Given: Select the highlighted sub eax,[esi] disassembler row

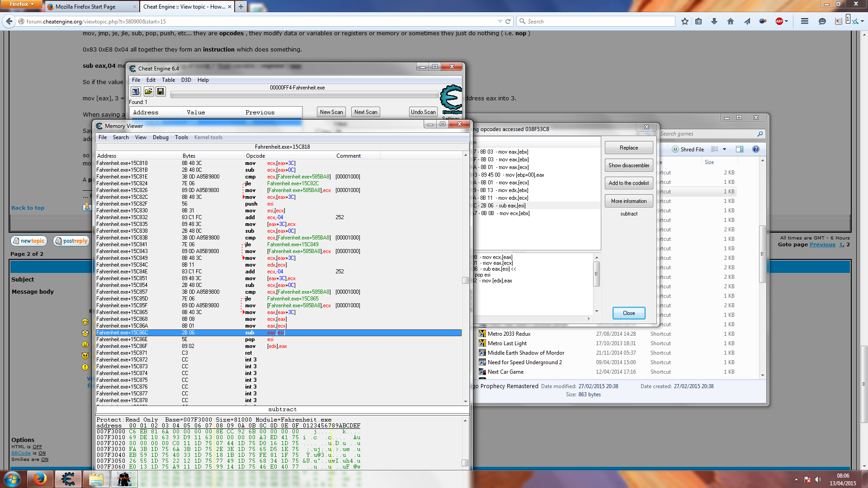Looking at the screenshot, I should [x=278, y=333].
